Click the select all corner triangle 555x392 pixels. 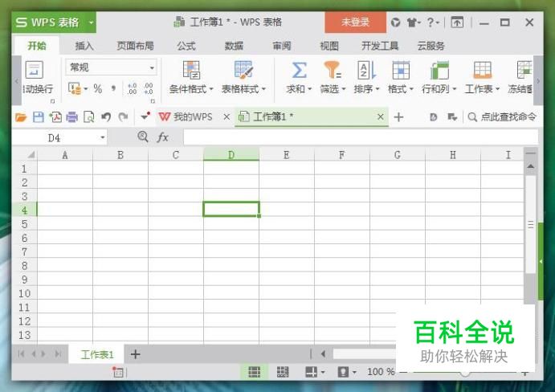(x=31, y=155)
